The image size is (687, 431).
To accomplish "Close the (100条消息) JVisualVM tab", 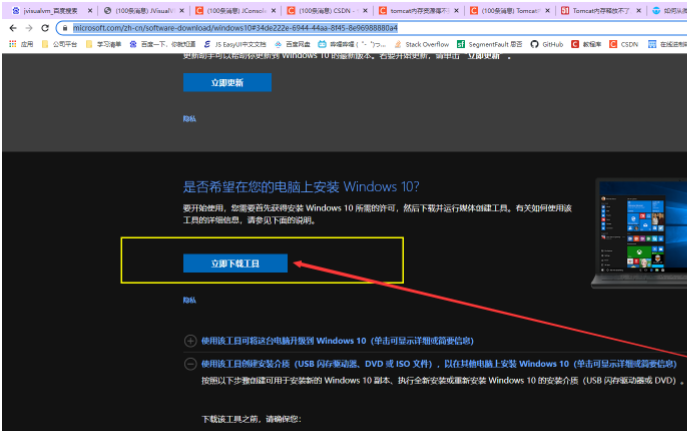I will [182, 11].
